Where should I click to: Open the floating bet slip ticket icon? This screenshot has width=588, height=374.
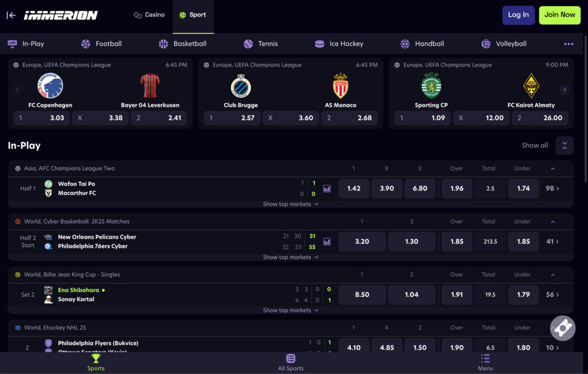click(x=562, y=328)
